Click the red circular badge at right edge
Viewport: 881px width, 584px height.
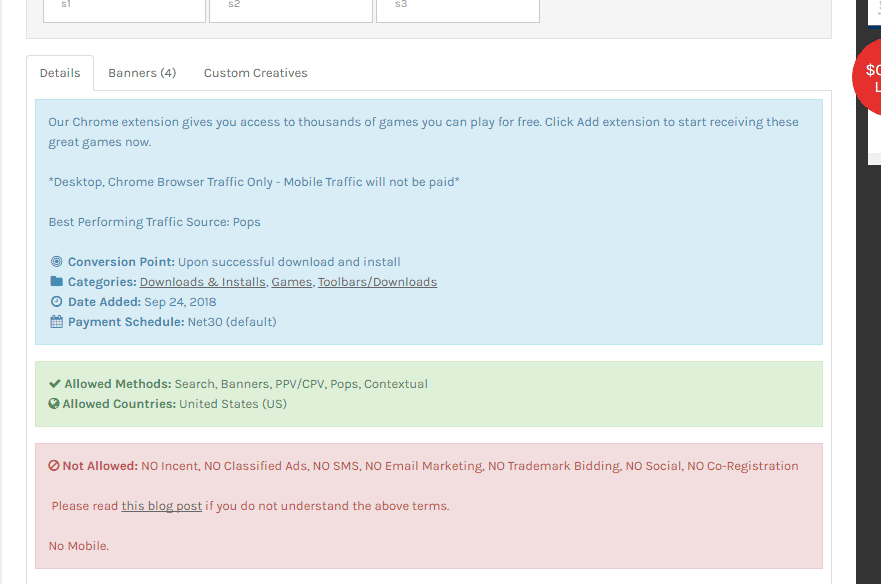click(867, 78)
